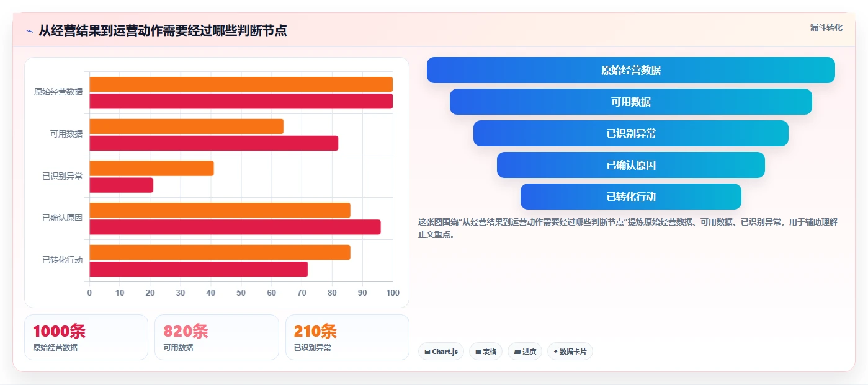Click the x-axis tick label 20
Screen dimensions: 868x385
click(x=150, y=293)
